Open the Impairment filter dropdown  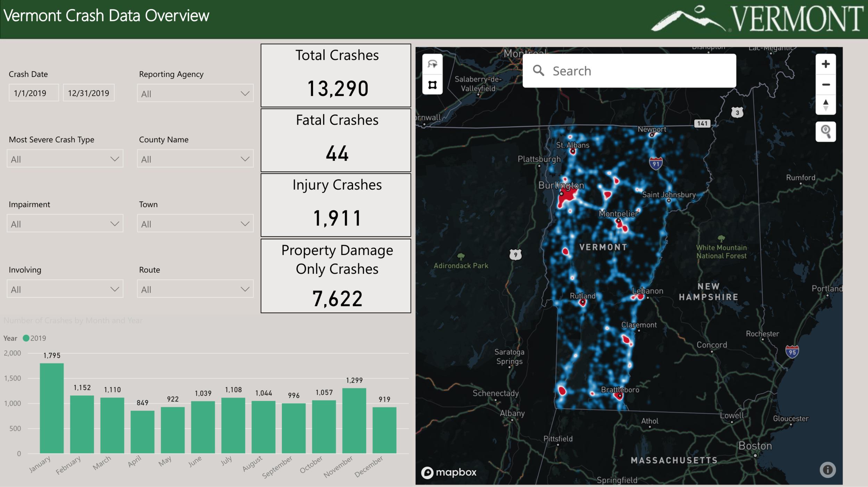tap(65, 224)
